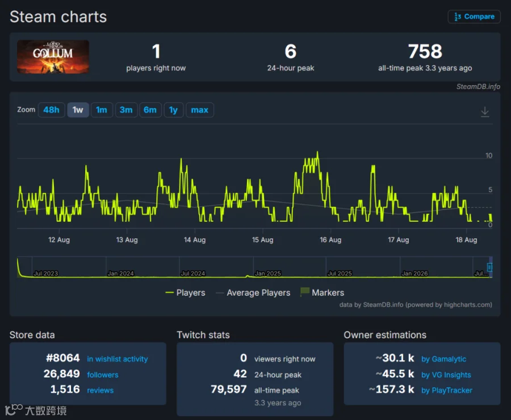This screenshot has height=420, width=511.
Task: Click the 79,597 Twitch all-time peak
Action: coord(228,389)
